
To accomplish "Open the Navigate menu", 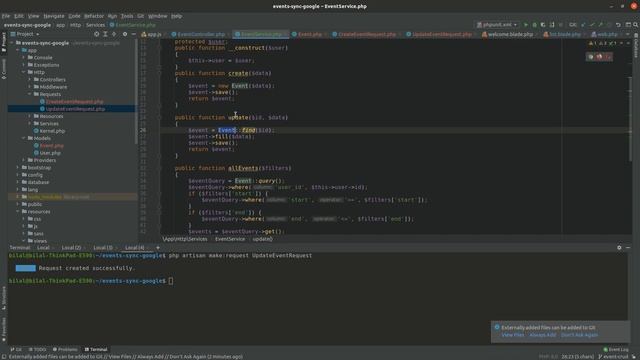I will (x=54, y=16).
